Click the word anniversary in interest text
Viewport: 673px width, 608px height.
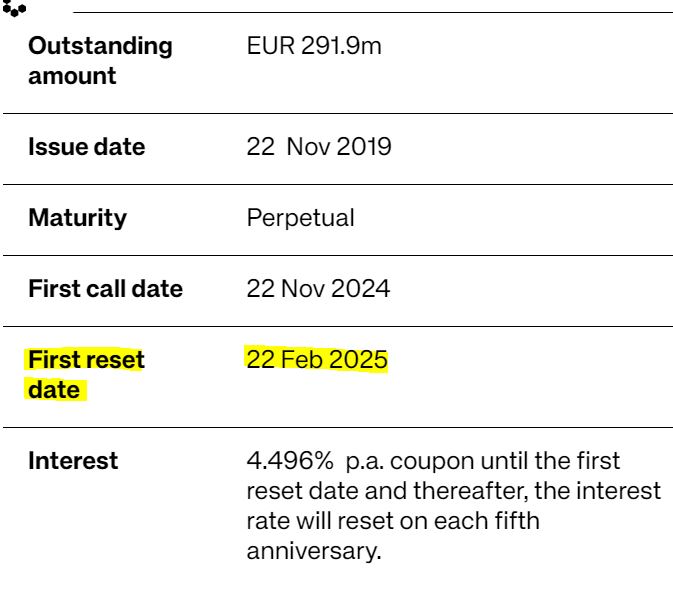point(314,551)
